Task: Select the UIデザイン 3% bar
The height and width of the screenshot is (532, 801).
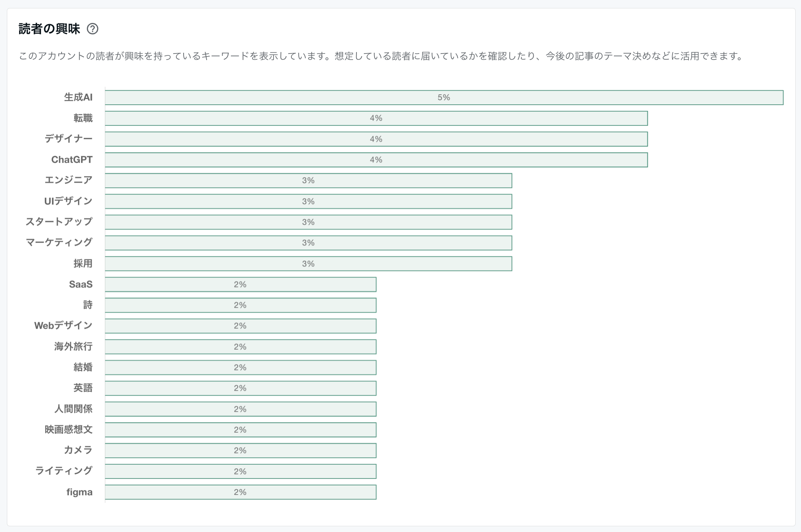Action: pos(309,201)
